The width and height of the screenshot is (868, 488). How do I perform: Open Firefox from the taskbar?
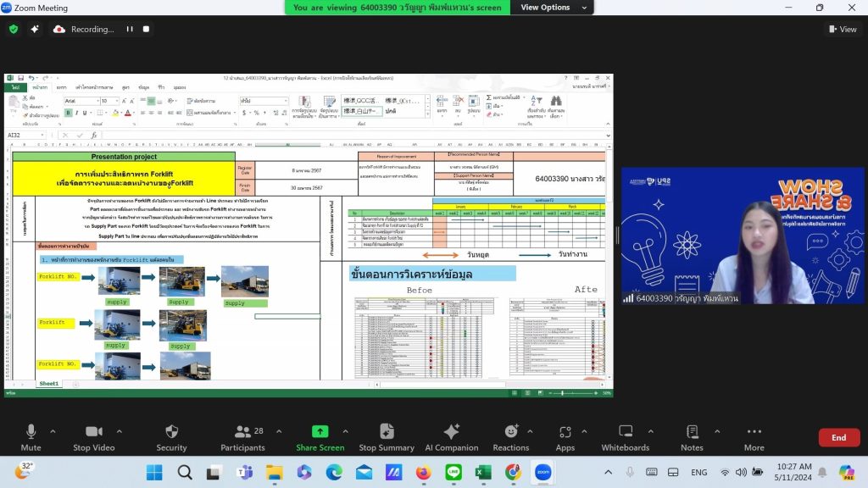[x=424, y=472]
